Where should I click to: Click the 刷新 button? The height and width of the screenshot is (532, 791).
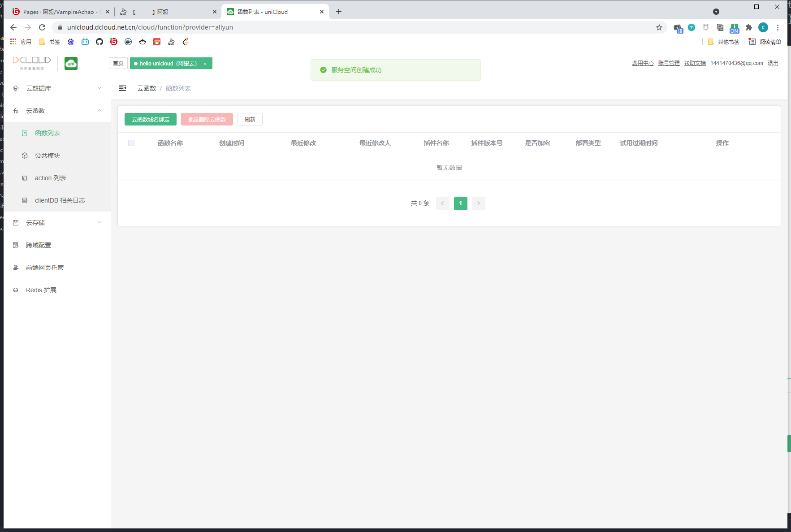tap(250, 120)
